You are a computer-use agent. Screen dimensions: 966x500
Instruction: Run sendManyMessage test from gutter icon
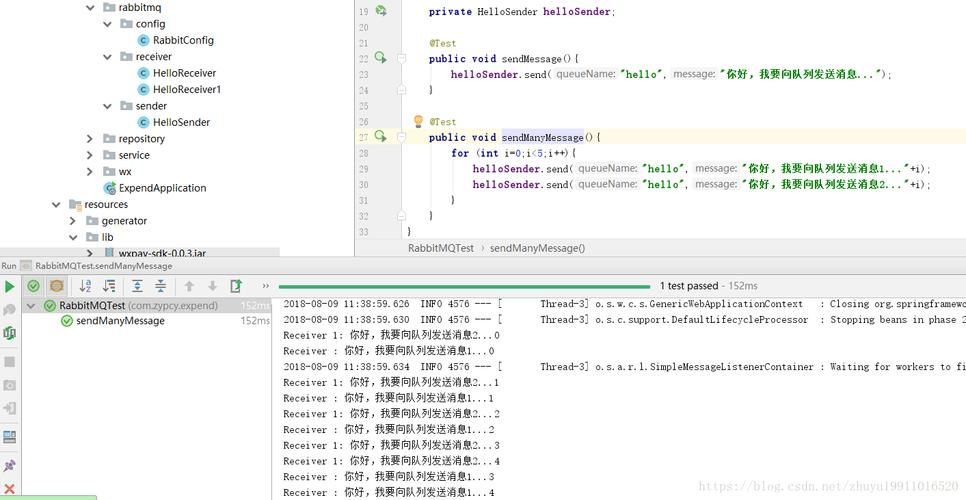tap(380, 136)
